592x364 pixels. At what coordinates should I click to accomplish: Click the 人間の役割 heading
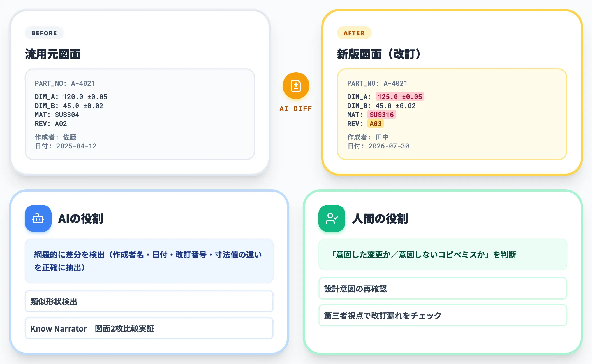pyautogui.click(x=380, y=219)
